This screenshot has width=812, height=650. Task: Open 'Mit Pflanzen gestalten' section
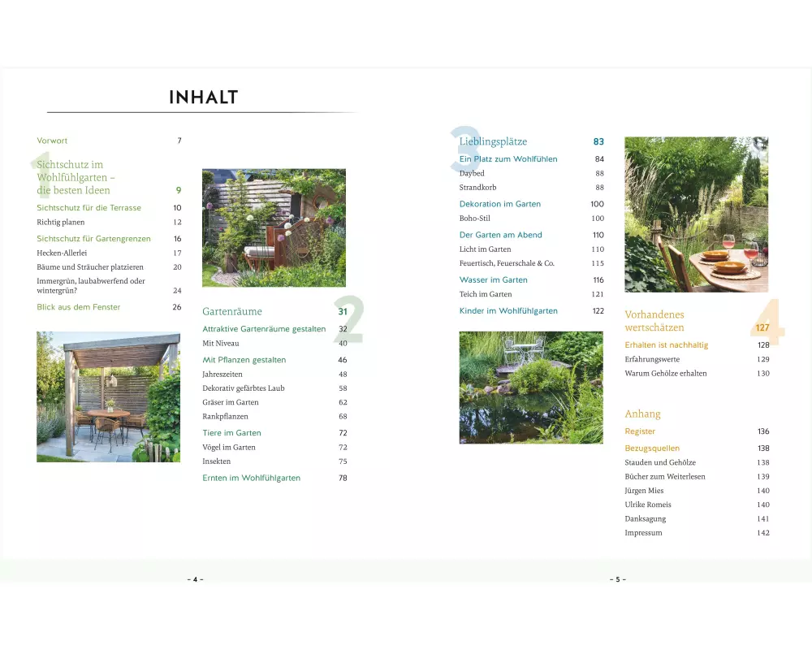point(244,360)
